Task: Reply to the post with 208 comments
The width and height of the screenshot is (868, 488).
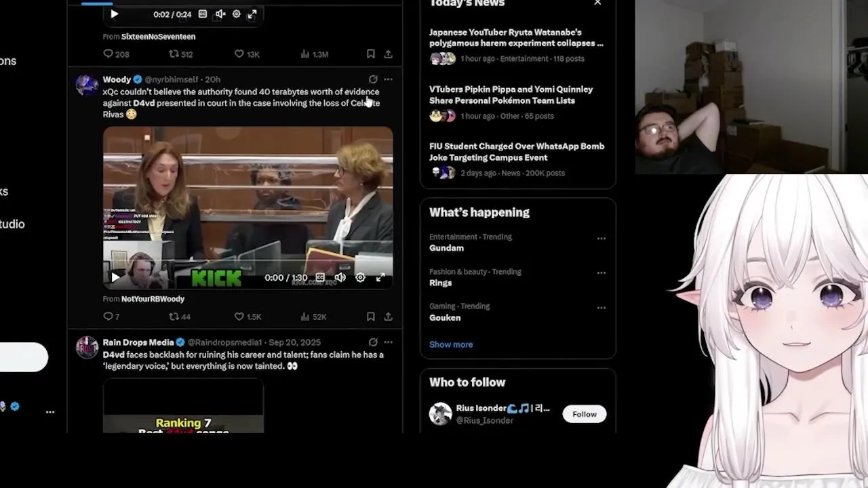Action: click(116, 54)
